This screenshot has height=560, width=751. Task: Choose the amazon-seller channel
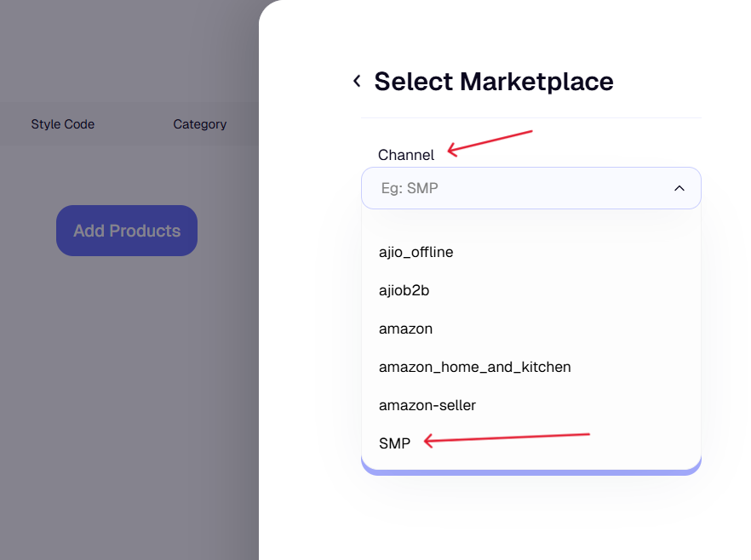(x=427, y=405)
